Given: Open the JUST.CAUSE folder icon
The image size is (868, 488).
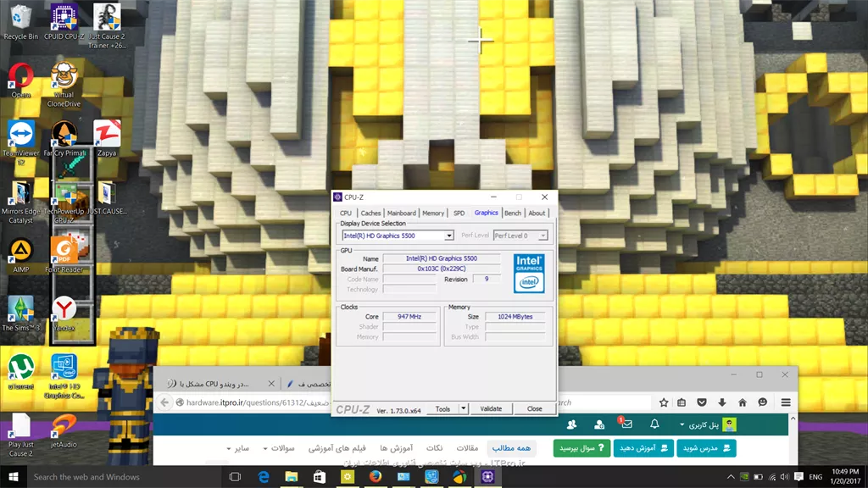Looking at the screenshot, I should tap(107, 197).
